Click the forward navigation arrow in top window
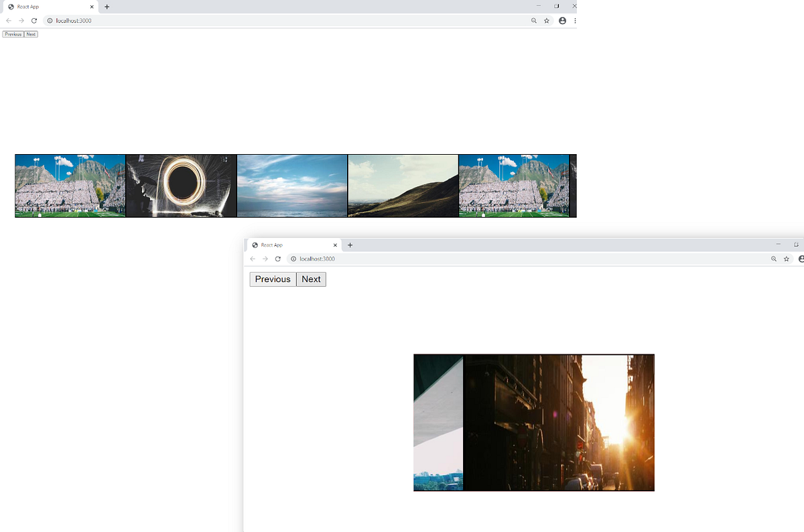Image resolution: width=804 pixels, height=532 pixels. click(21, 20)
